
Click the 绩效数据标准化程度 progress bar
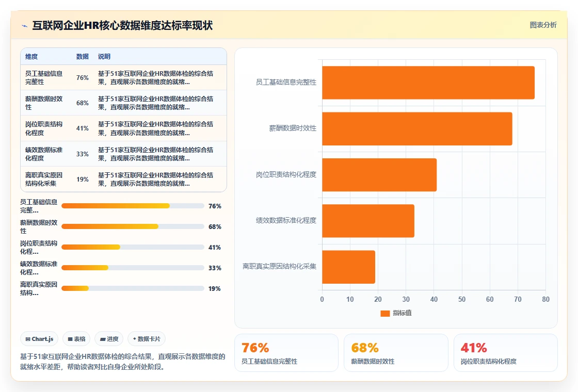(133, 268)
